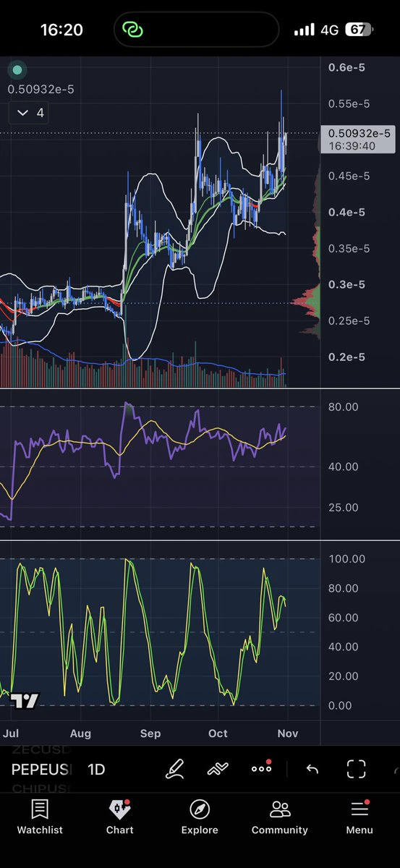
Task: Tap the green market status dot
Action: pyautogui.click(x=17, y=70)
